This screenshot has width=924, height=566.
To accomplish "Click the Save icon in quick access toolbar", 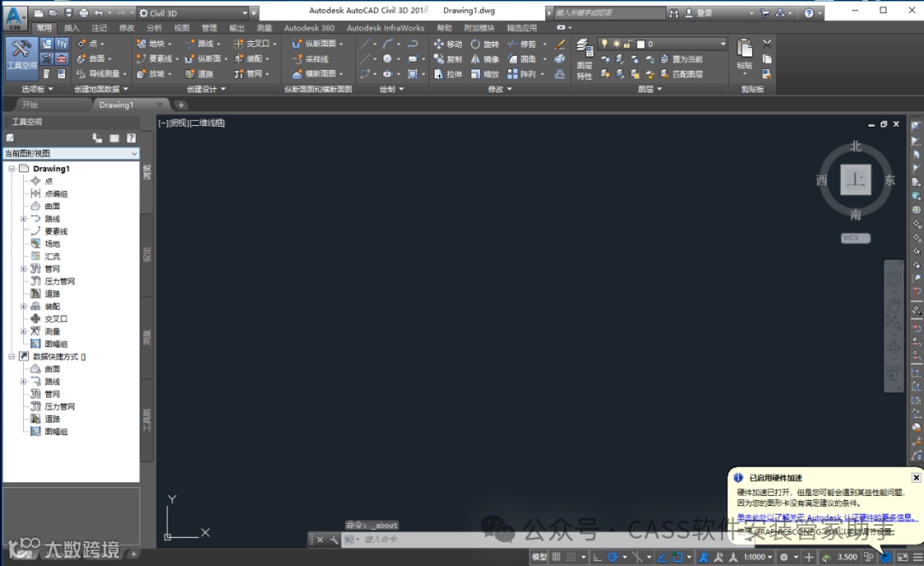I will (x=68, y=13).
